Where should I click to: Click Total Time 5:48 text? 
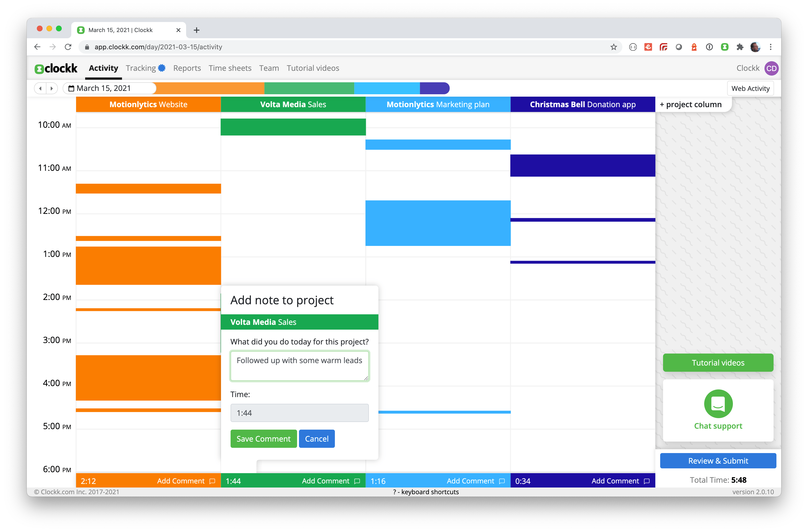point(718,480)
